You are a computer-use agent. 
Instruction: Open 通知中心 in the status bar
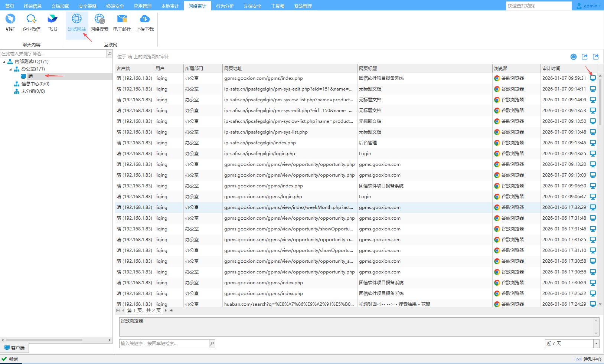click(589, 359)
